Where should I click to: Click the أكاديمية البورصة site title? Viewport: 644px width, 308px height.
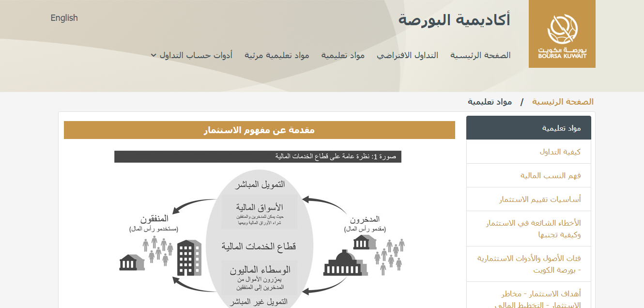[x=454, y=20]
